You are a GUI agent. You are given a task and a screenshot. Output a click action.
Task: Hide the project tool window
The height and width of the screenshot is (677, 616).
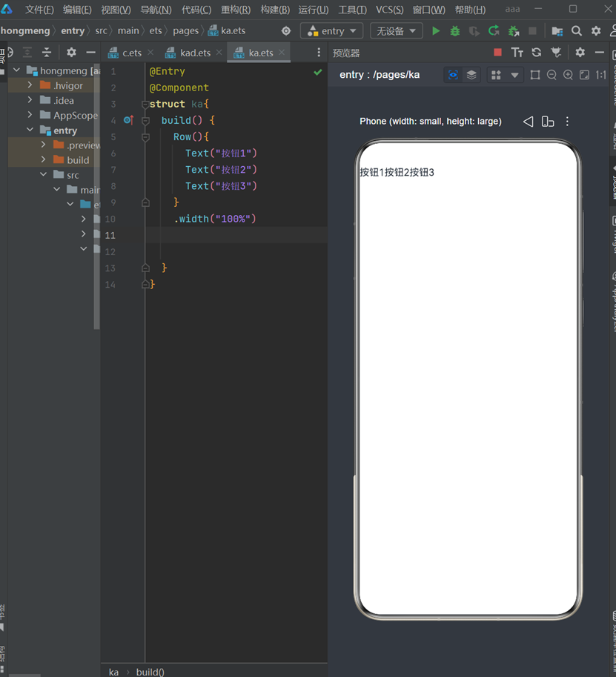(x=90, y=53)
